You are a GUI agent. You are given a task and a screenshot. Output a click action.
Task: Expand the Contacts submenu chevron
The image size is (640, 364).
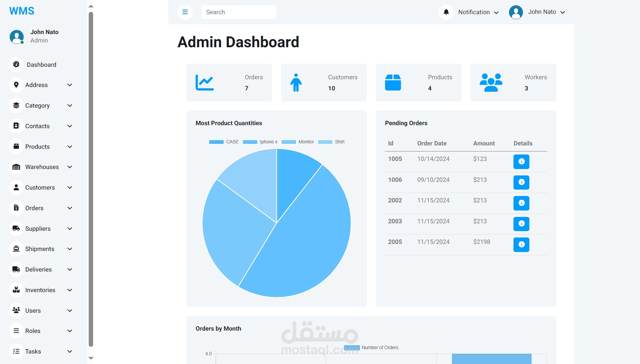(x=70, y=126)
